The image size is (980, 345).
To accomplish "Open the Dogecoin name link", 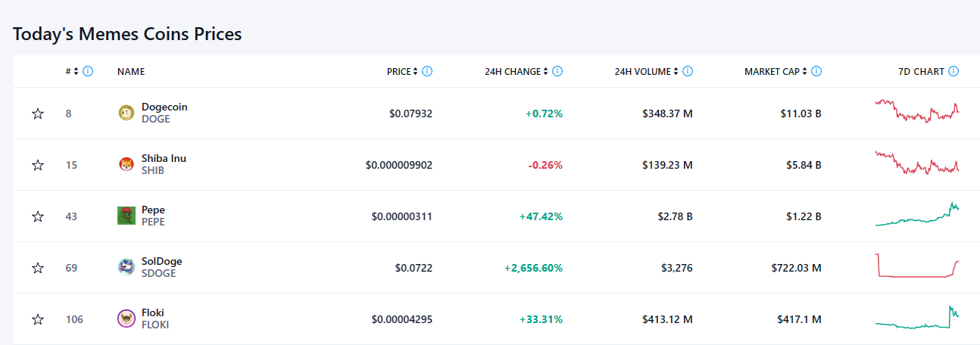I will (x=164, y=107).
